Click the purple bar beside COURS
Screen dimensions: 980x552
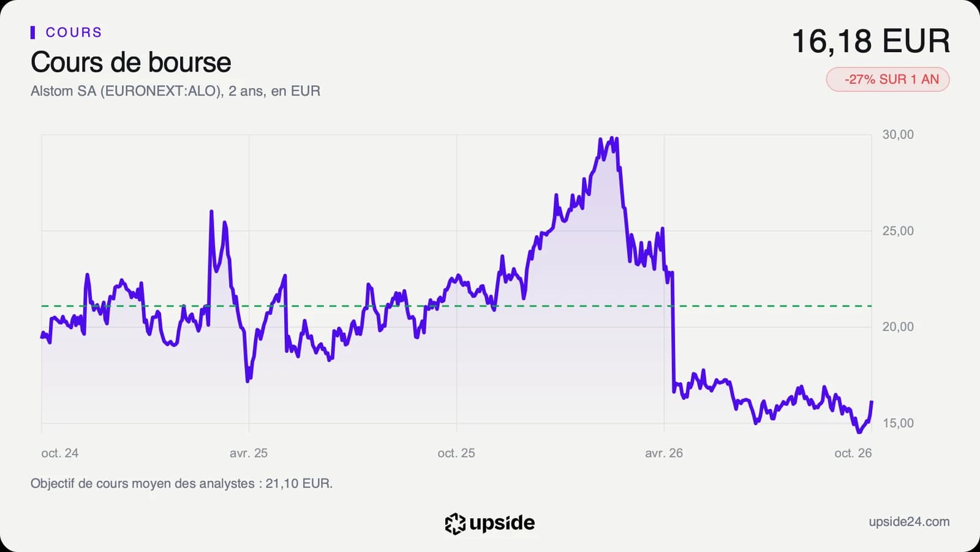pos(32,32)
